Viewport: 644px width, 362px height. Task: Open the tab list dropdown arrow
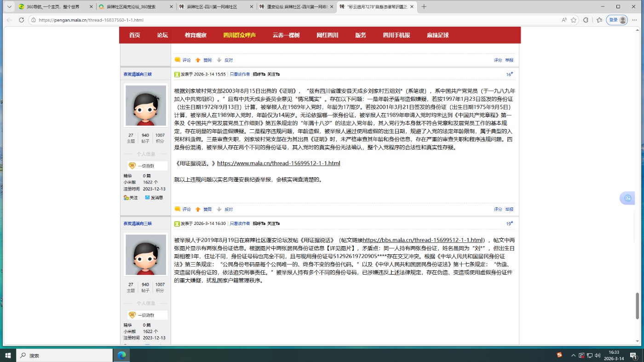pyautogui.click(x=9, y=6)
